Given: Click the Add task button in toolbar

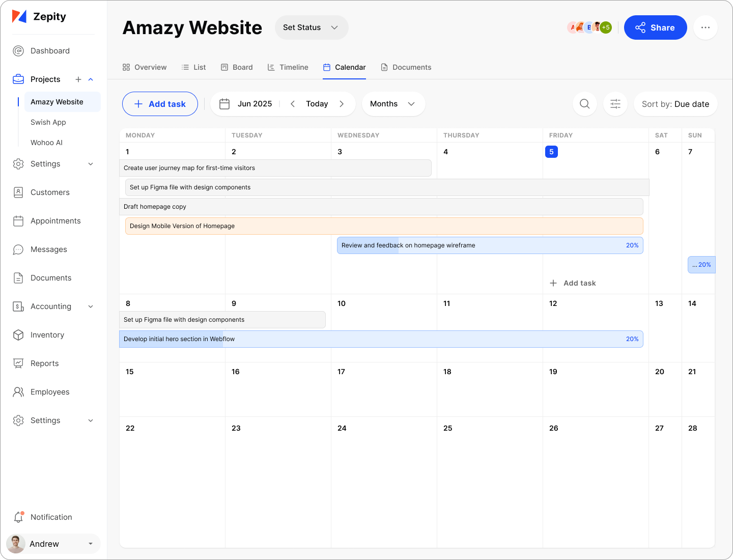Looking at the screenshot, I should pyautogui.click(x=160, y=104).
